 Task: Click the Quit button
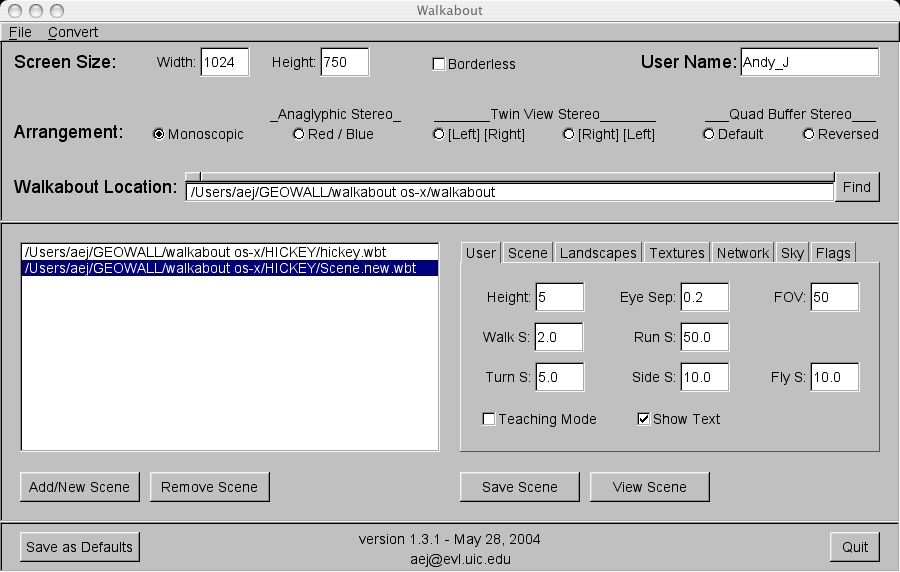[855, 547]
